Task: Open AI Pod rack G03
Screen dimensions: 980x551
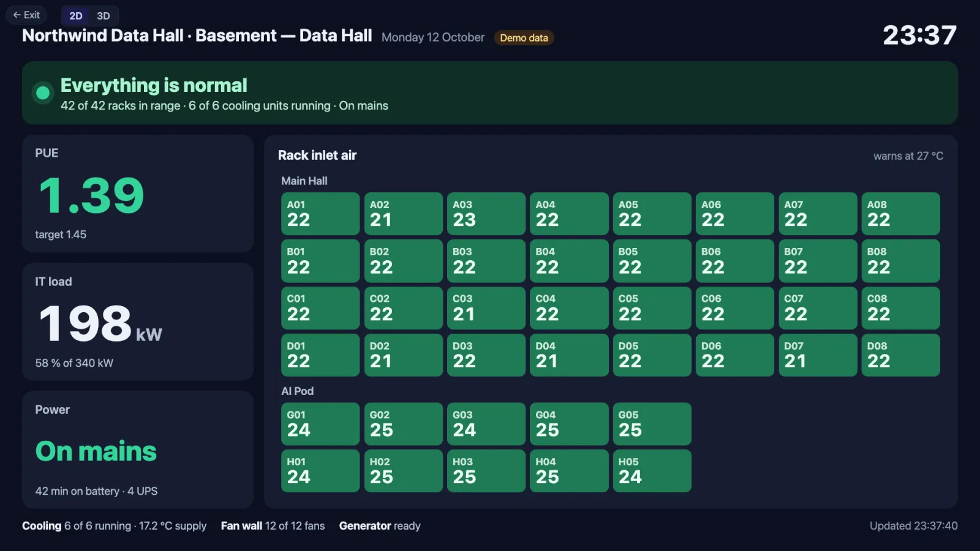Action: click(x=486, y=424)
